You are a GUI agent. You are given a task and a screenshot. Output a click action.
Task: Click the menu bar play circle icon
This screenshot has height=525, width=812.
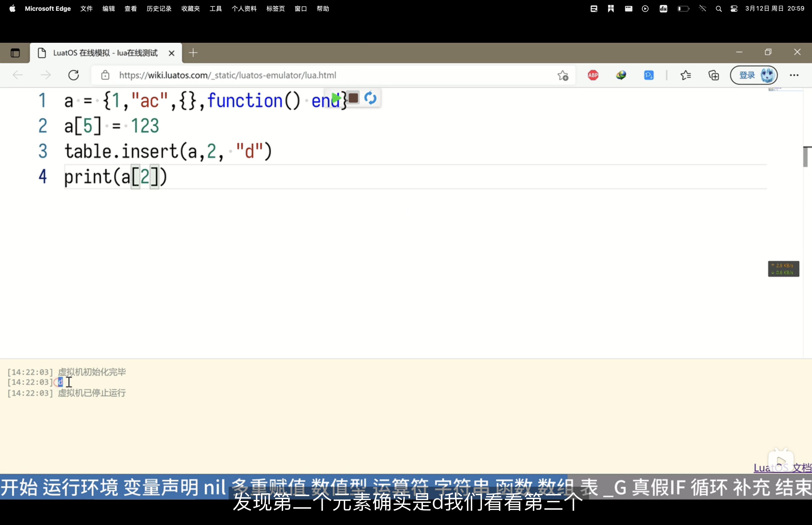(645, 9)
